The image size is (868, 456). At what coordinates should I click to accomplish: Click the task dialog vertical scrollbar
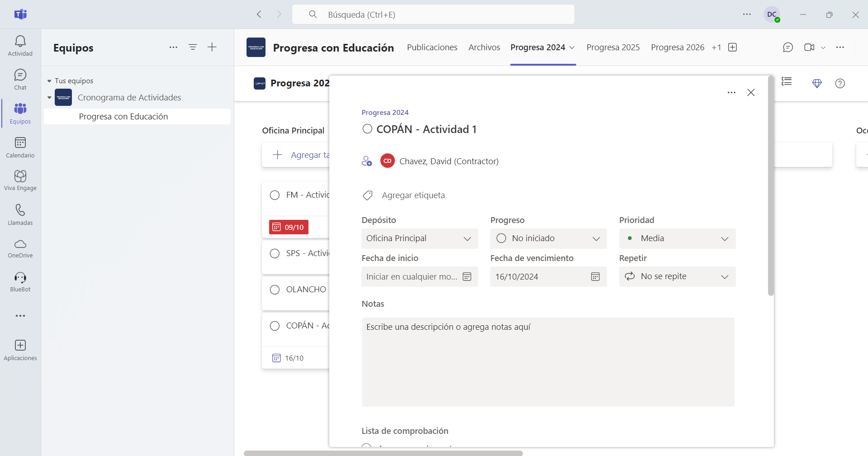click(x=771, y=185)
